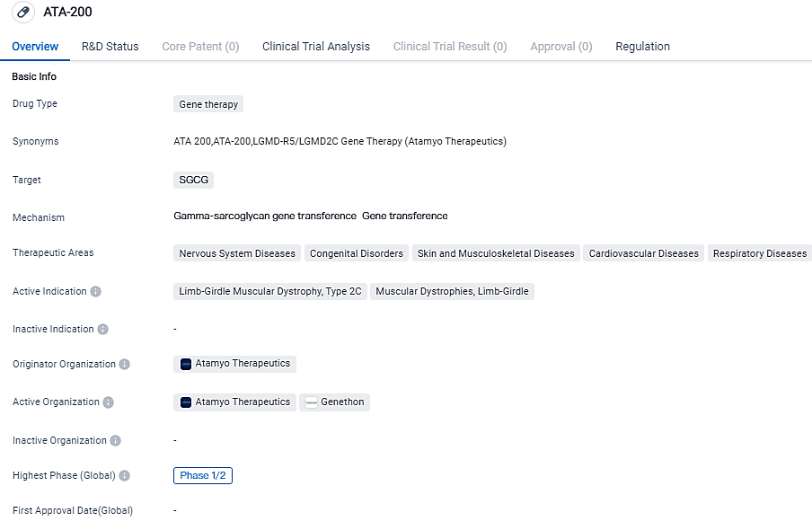Image resolution: width=812 pixels, height=521 pixels.
Task: Select the Cardiovascular Diseases therapeutic area tag
Action: [x=643, y=253]
